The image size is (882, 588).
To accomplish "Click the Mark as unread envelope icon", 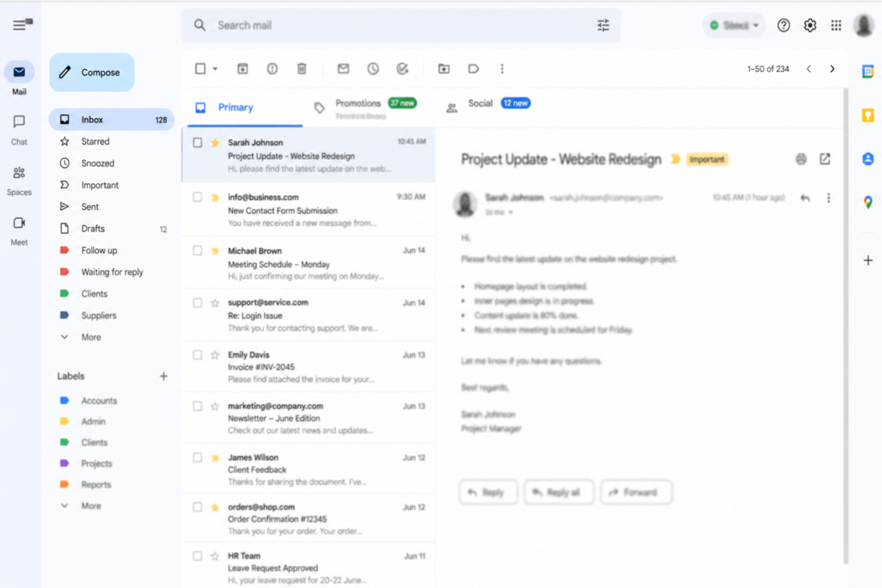I will click(x=343, y=69).
